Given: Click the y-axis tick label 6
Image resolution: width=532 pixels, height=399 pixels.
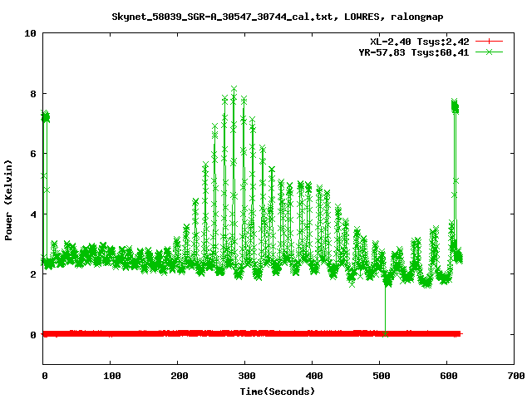Looking at the screenshot, I should (x=33, y=154).
